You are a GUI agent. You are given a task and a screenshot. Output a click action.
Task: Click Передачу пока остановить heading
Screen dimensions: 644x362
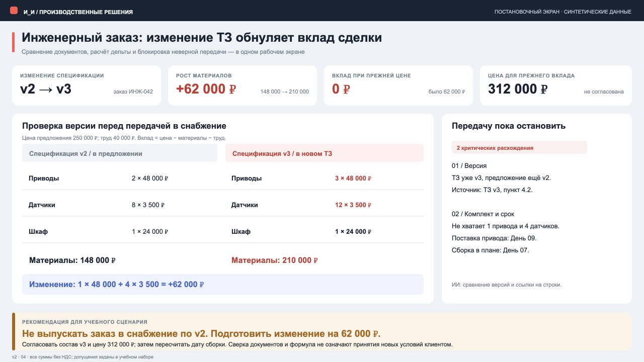[509, 126]
